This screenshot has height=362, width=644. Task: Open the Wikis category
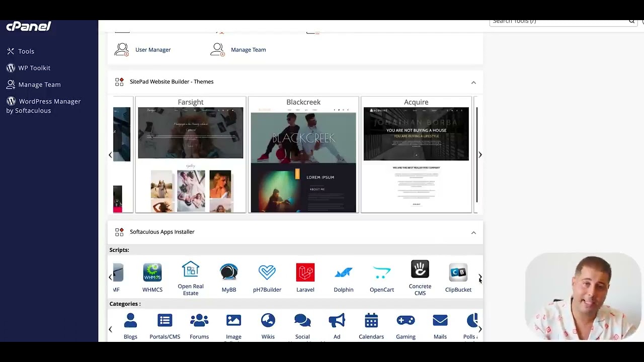click(268, 326)
